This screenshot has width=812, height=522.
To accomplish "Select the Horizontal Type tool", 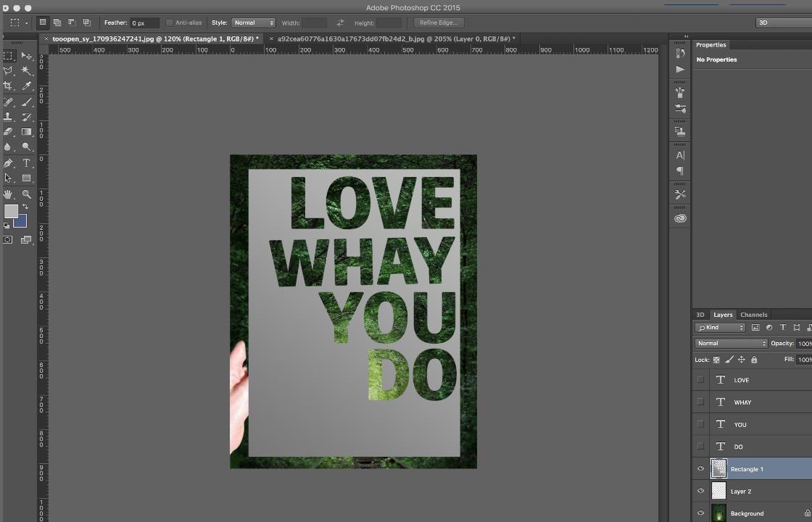I will [27, 163].
